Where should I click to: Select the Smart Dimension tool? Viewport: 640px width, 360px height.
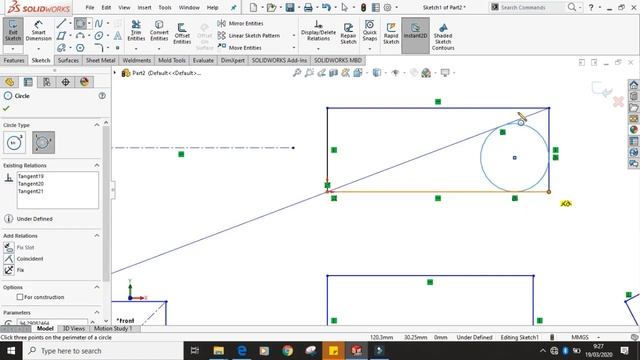[38, 31]
